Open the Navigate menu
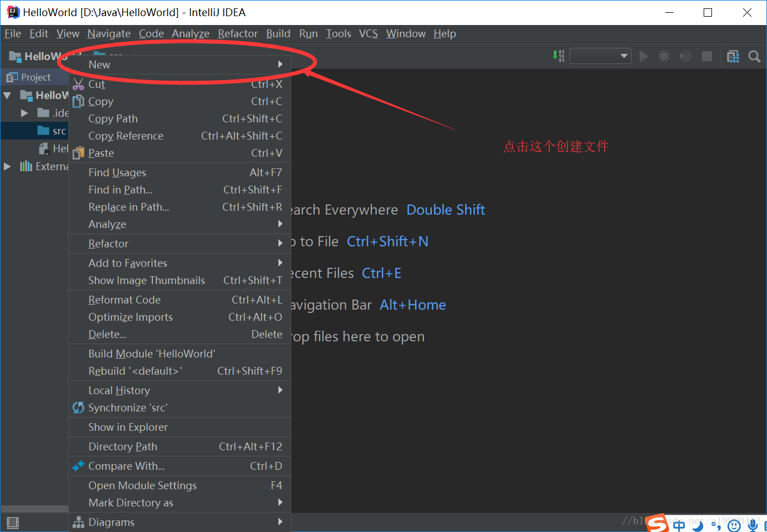 pyautogui.click(x=109, y=33)
